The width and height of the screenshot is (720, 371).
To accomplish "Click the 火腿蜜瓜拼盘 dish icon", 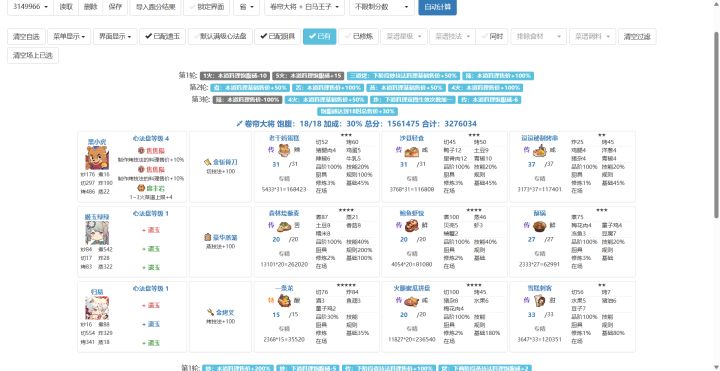I will point(411,301).
